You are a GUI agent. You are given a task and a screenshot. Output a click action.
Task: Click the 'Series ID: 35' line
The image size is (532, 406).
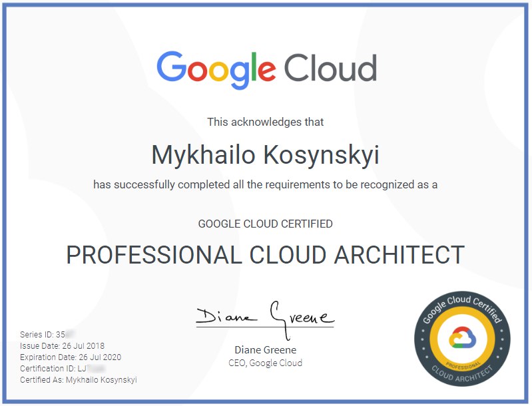point(47,334)
